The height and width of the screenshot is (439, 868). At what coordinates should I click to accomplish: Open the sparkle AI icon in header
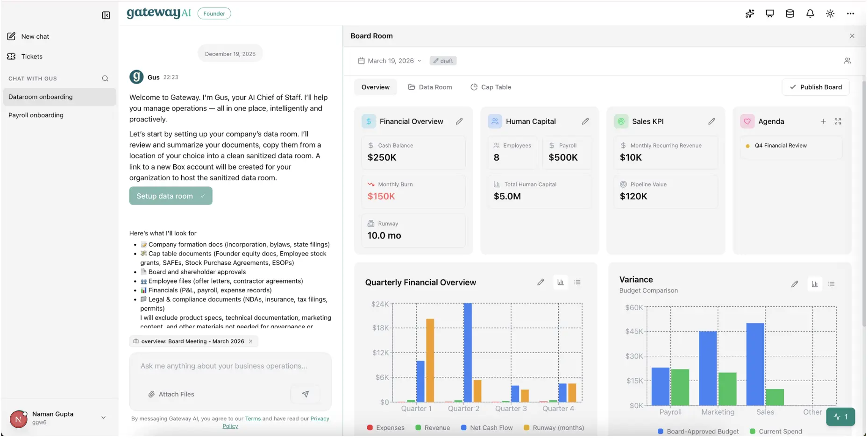click(750, 14)
